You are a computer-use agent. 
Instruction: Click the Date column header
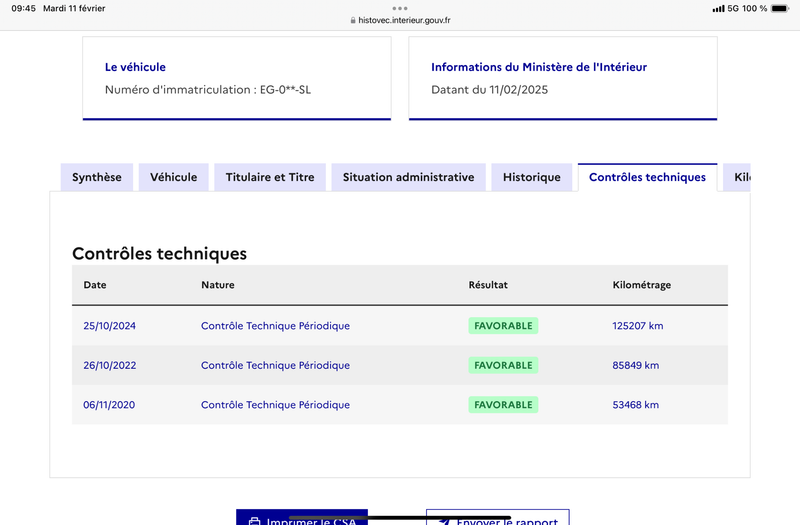coord(95,285)
